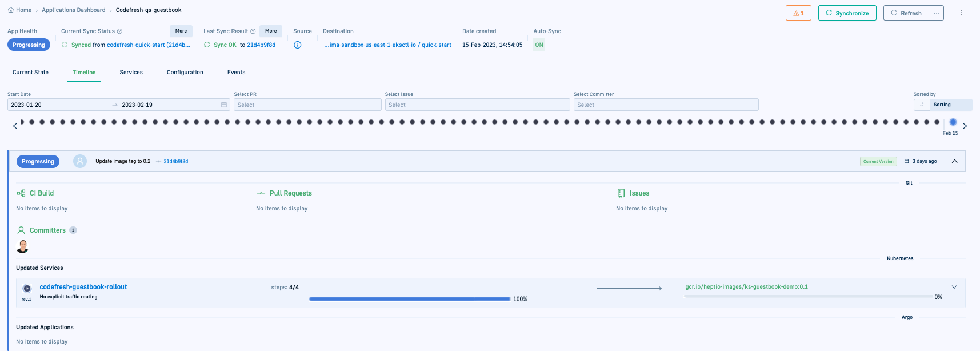Open the Select PR dropdown
Image resolution: width=980 pixels, height=351 pixels.
click(x=307, y=105)
